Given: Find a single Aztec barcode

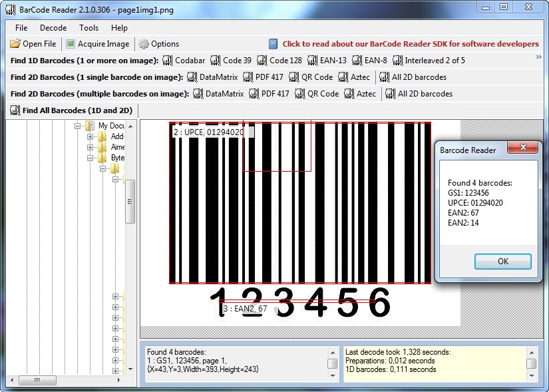Looking at the screenshot, I should point(354,77).
